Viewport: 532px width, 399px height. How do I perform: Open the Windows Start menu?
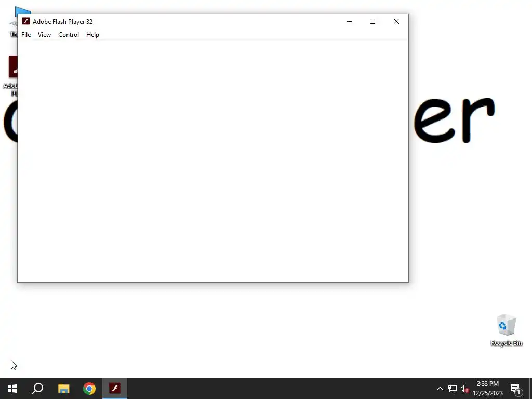12,389
